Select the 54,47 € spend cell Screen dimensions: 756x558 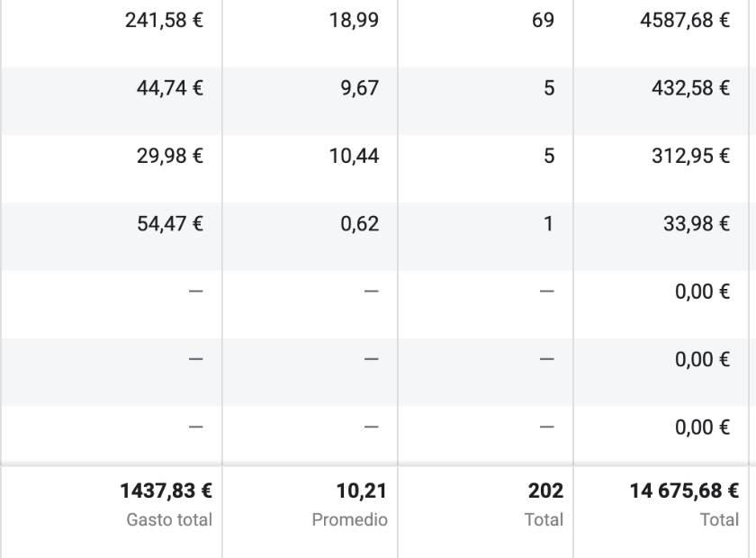coord(112,224)
